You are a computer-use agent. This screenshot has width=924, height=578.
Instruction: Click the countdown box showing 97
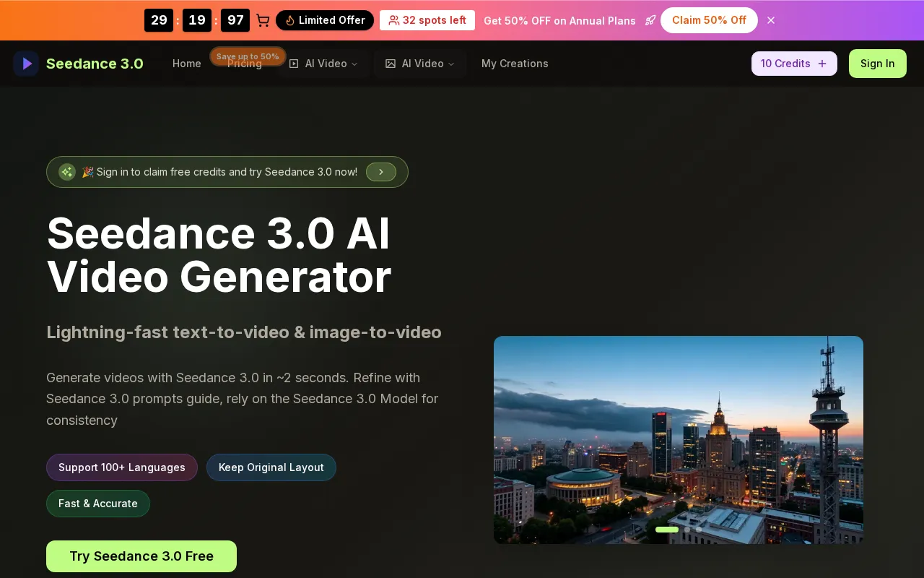point(235,20)
